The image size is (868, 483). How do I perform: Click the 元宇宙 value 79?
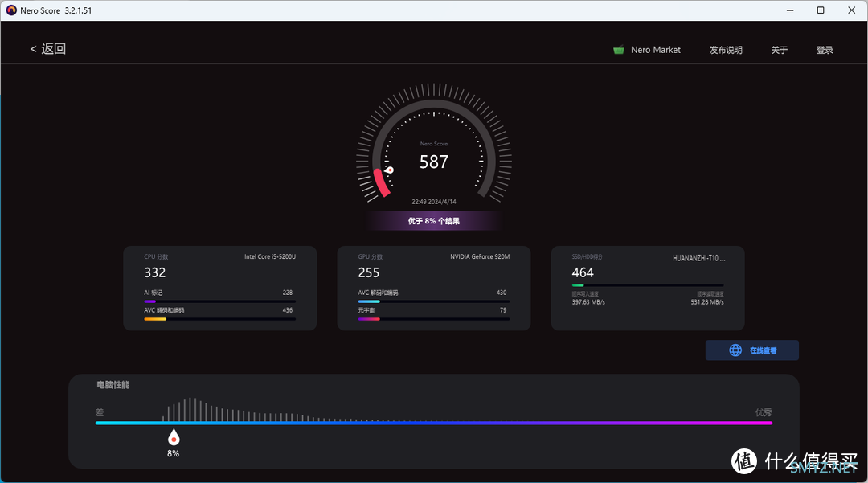(x=503, y=310)
